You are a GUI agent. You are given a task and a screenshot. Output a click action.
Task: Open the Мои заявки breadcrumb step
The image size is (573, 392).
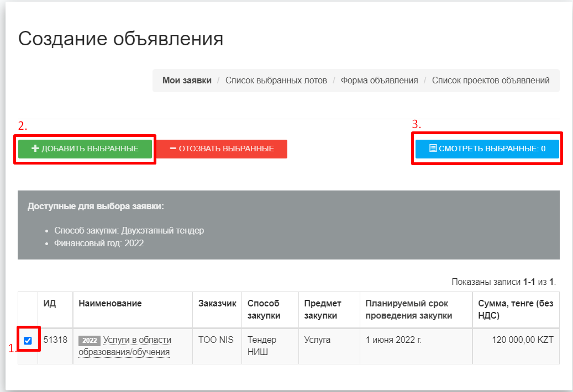point(187,81)
